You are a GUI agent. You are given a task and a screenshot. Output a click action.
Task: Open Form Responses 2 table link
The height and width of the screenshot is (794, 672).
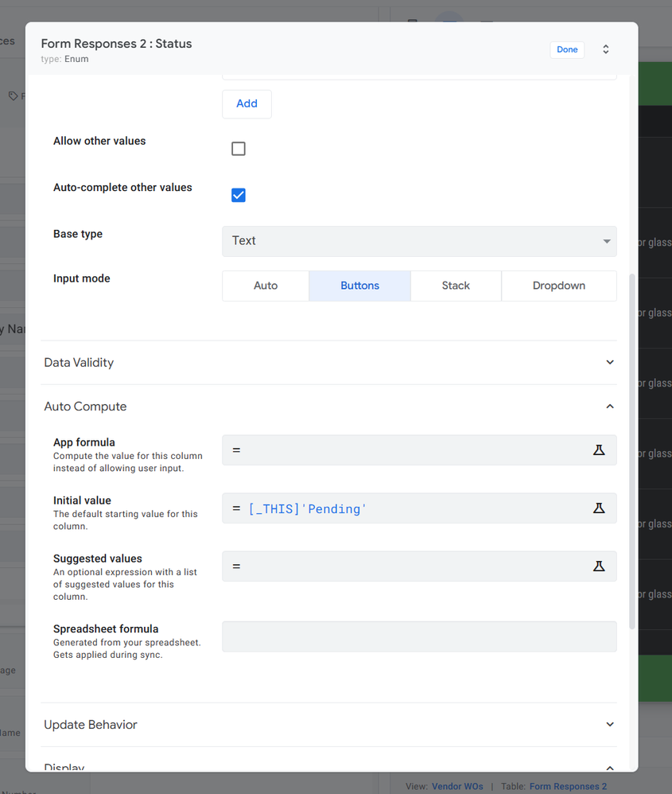tap(568, 786)
